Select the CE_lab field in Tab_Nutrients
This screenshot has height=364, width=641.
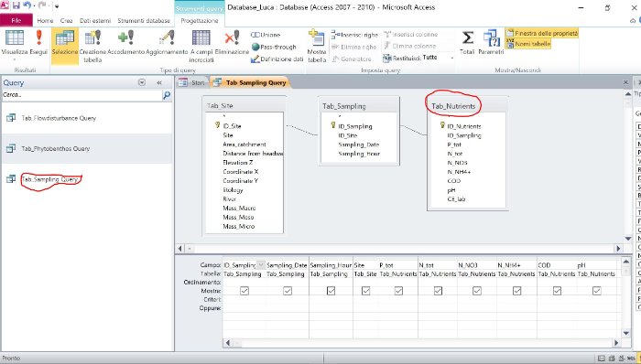(x=456, y=199)
